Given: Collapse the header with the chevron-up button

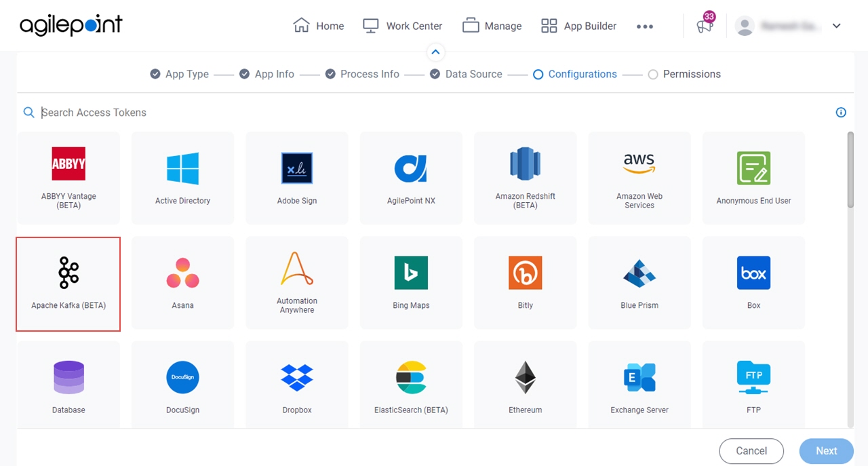Looking at the screenshot, I should click(435, 52).
